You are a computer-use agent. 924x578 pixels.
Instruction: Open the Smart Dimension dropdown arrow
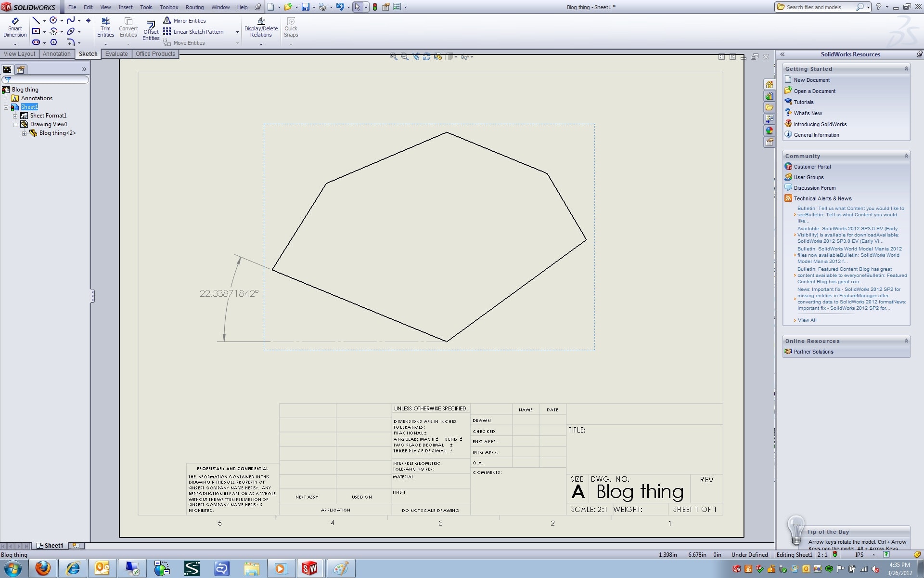(x=15, y=44)
